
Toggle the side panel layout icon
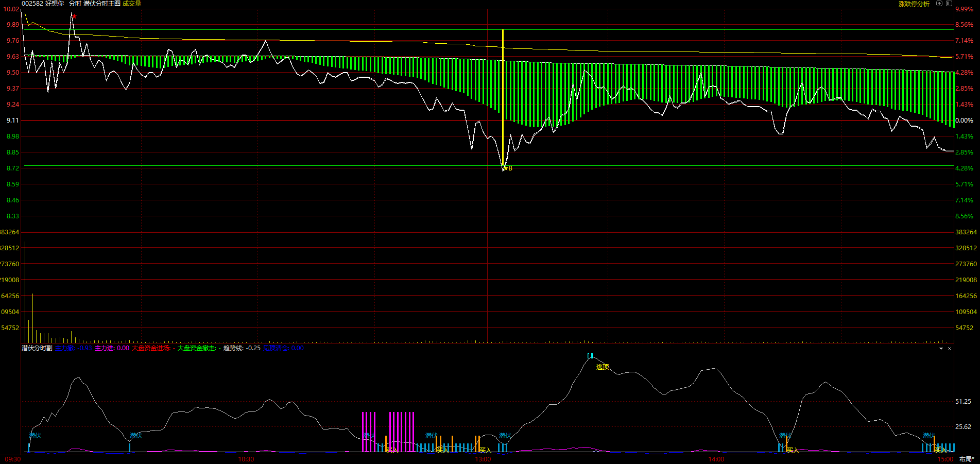(949, 4)
